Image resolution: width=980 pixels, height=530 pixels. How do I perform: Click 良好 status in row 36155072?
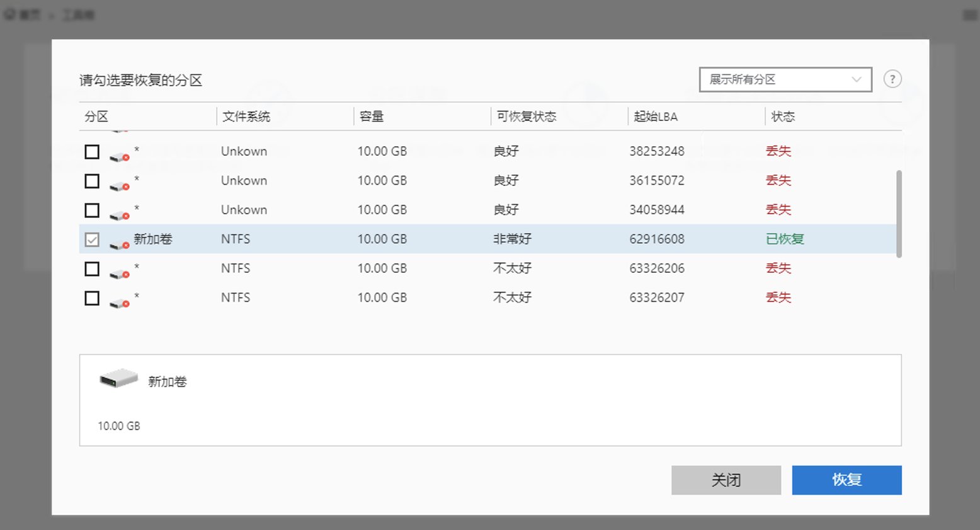506,180
